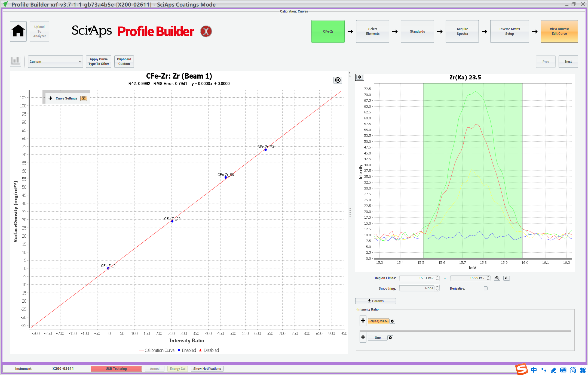
Task: Increase the Smoothing value
Action: tap(437, 287)
